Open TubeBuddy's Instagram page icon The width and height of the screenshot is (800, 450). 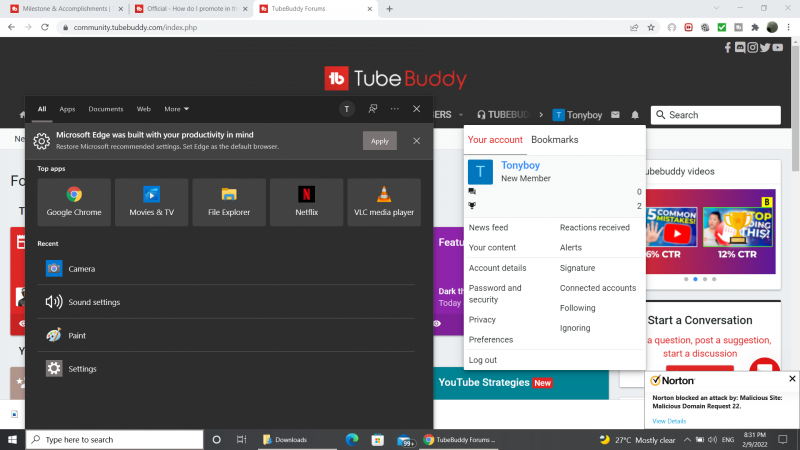tap(752, 47)
